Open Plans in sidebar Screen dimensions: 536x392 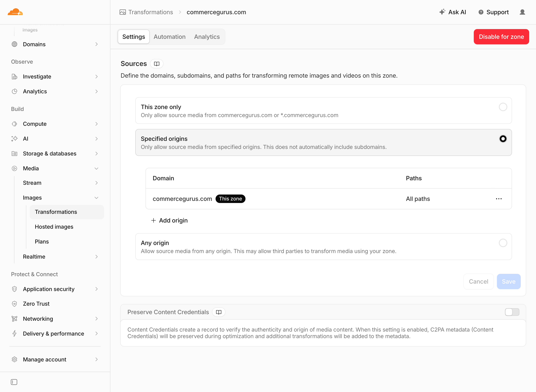pyautogui.click(x=42, y=242)
